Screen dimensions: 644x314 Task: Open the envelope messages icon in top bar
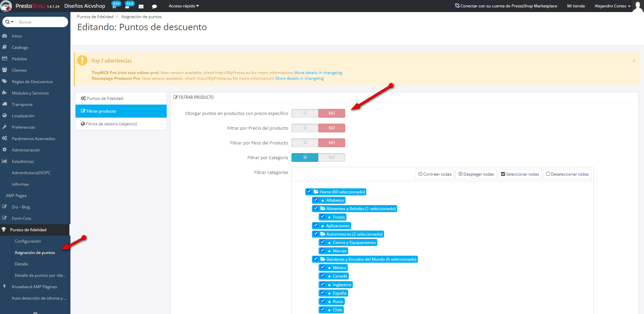click(141, 6)
